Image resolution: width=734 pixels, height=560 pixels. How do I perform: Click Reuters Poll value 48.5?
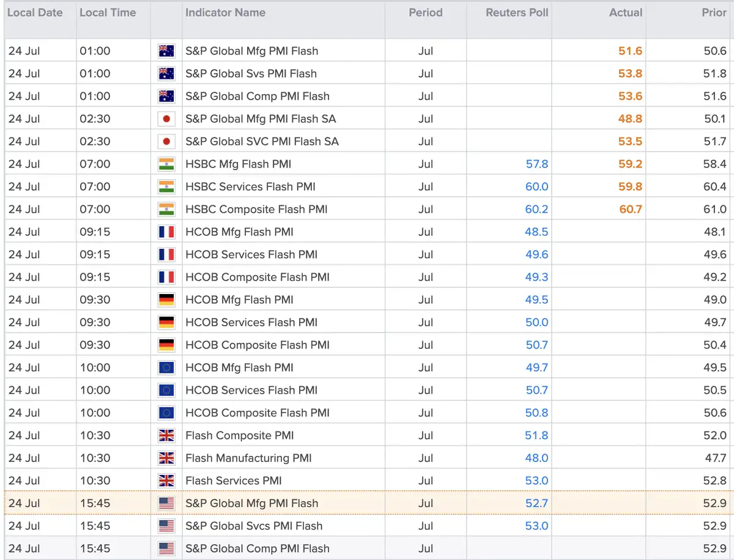537,232
